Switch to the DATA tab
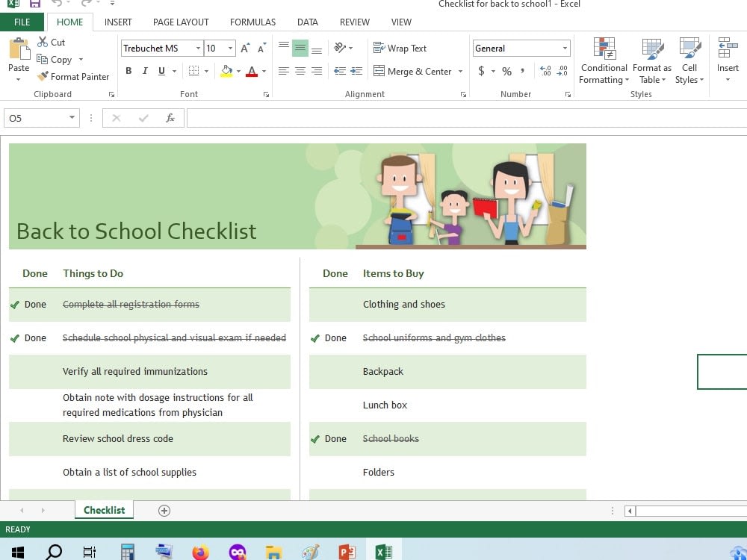The image size is (747, 560). [x=307, y=22]
